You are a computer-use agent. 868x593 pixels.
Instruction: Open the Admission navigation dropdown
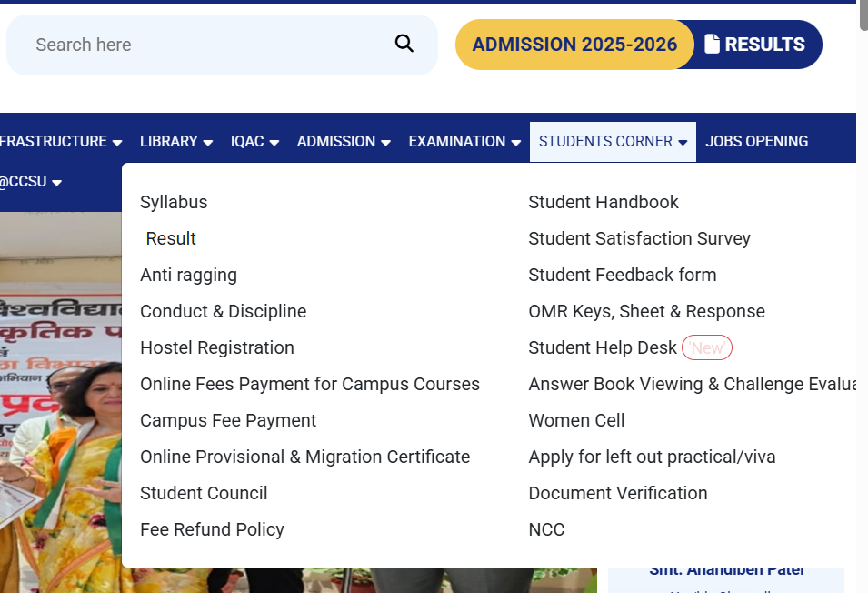pyautogui.click(x=344, y=142)
